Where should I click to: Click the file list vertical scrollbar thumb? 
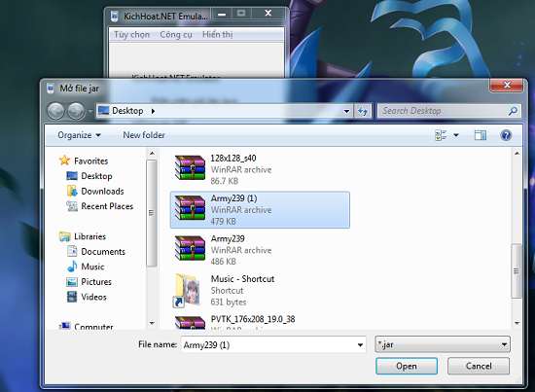pyautogui.click(x=517, y=271)
